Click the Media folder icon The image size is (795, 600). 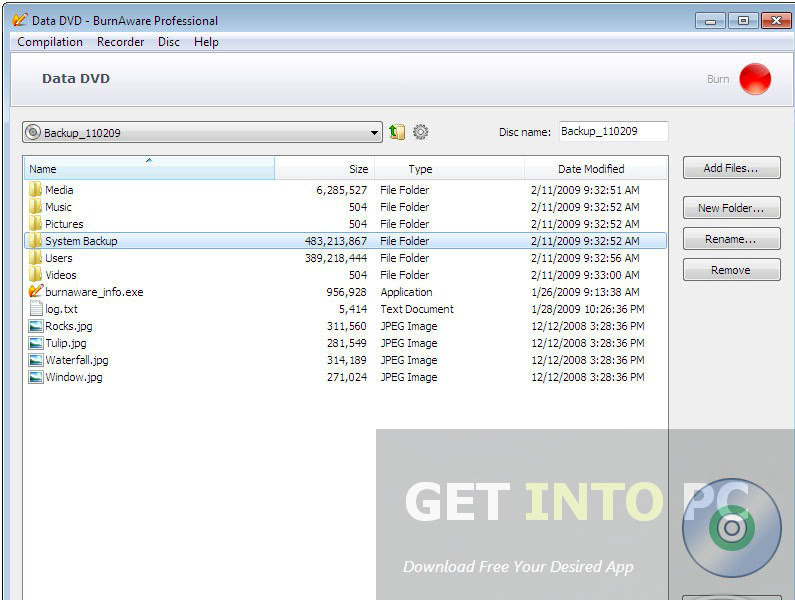(35, 190)
